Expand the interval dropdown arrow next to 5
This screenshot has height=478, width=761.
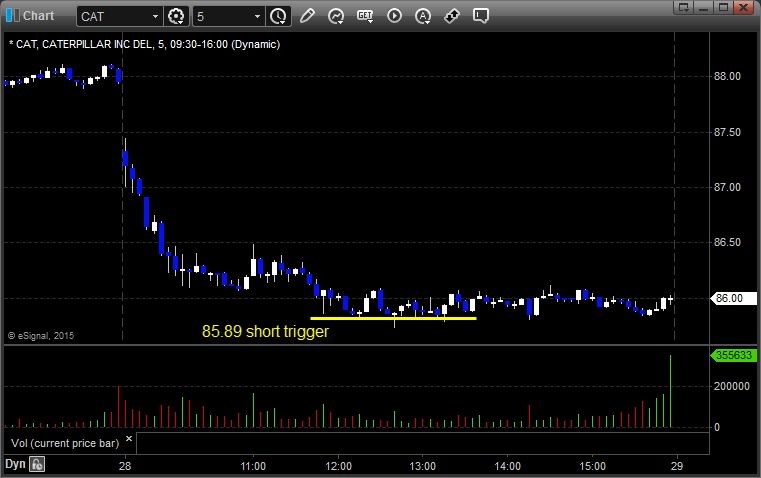click(258, 16)
